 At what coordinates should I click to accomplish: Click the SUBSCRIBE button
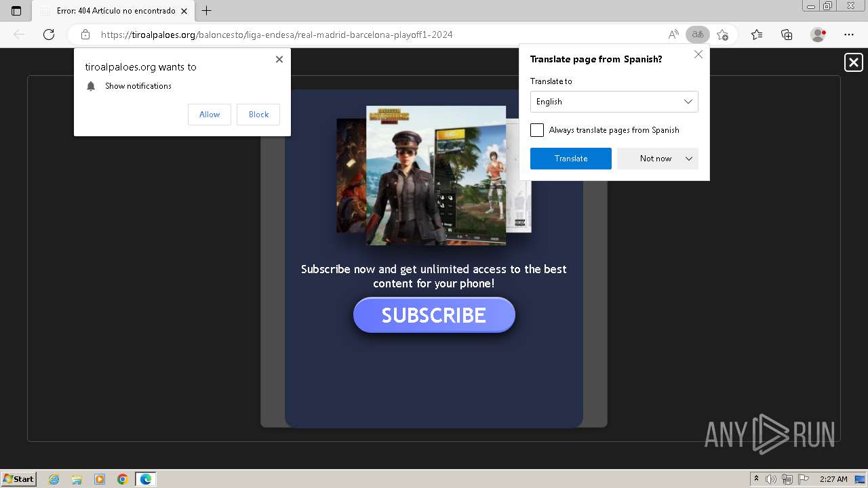[434, 315]
